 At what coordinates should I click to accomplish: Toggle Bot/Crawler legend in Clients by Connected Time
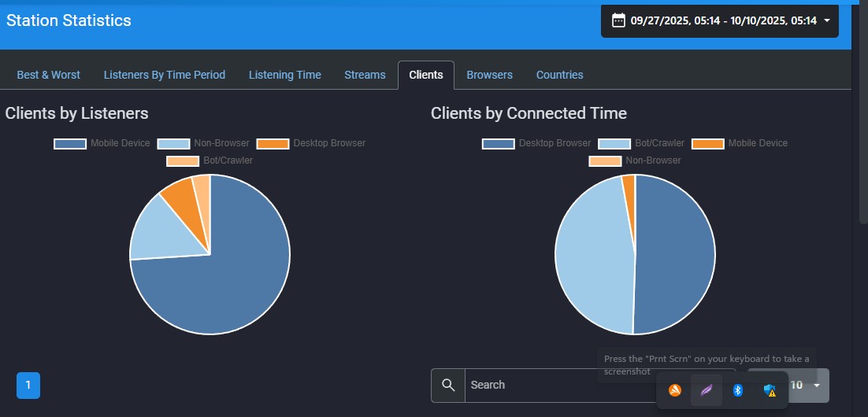642,143
